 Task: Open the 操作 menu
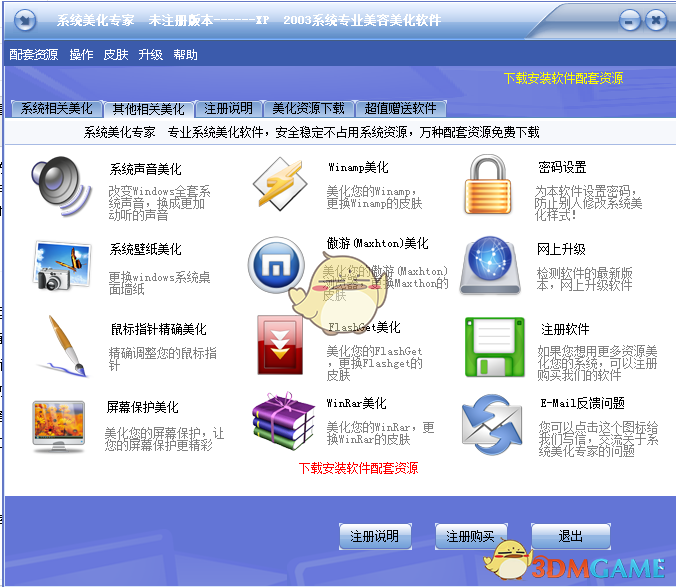pos(81,54)
